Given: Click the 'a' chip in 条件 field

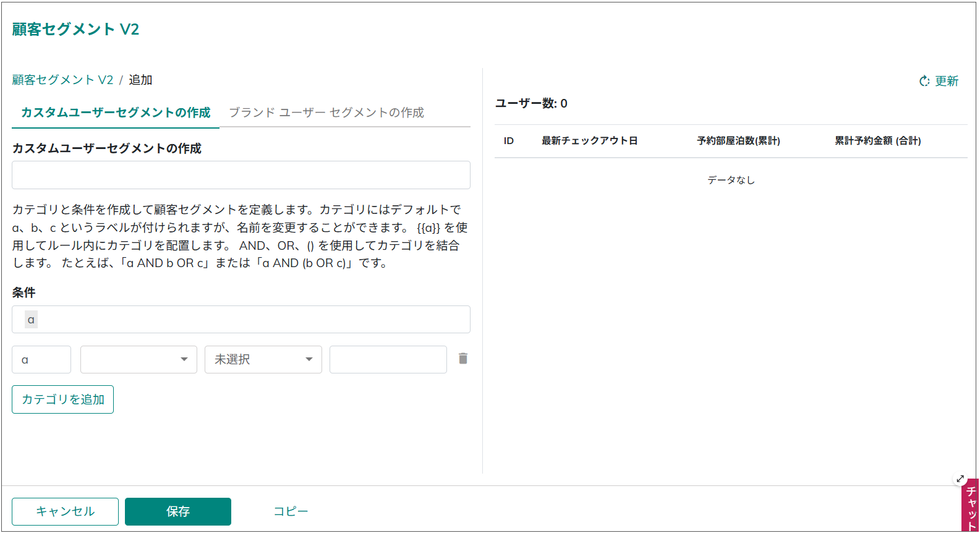Looking at the screenshot, I should click(31, 320).
